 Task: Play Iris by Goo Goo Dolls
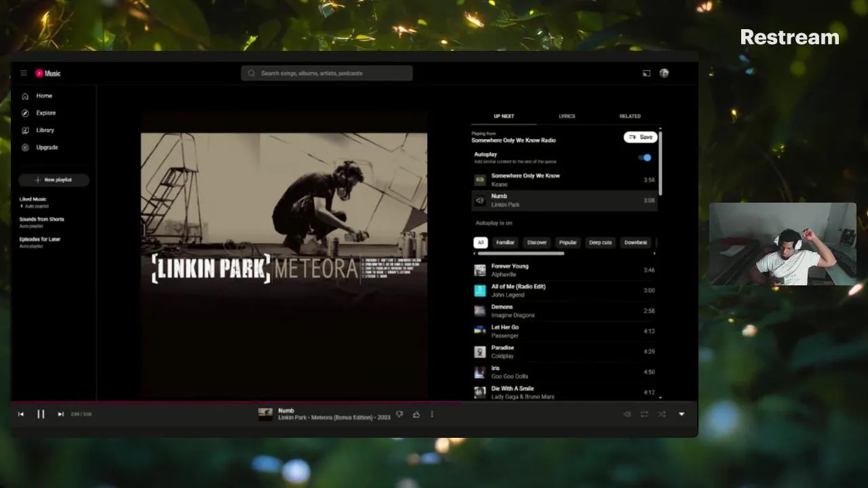tap(564, 372)
